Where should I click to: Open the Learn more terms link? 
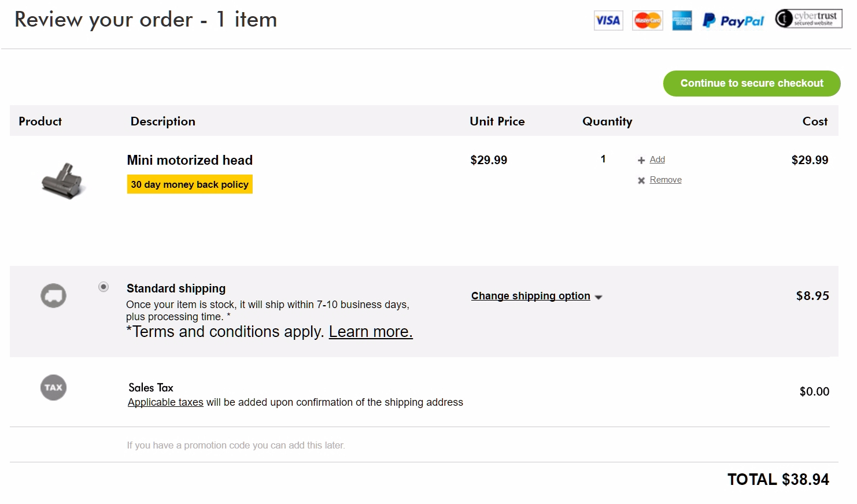coord(371,332)
